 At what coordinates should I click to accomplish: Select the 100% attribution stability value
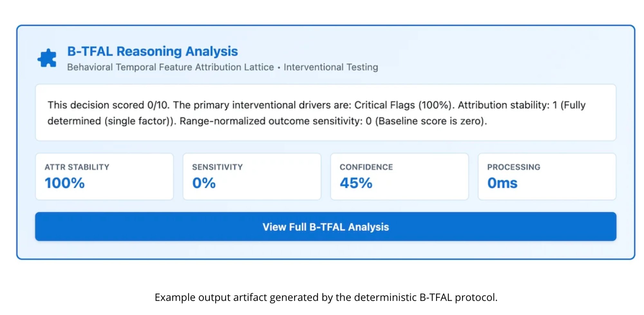pyautogui.click(x=65, y=183)
